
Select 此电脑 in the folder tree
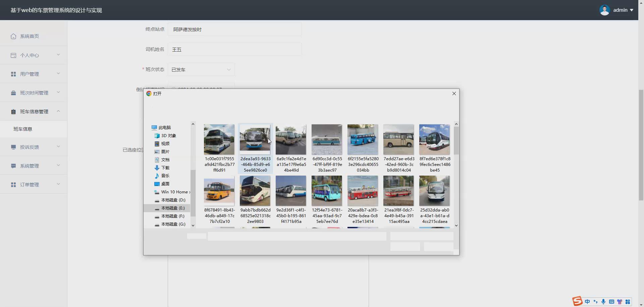(161, 128)
